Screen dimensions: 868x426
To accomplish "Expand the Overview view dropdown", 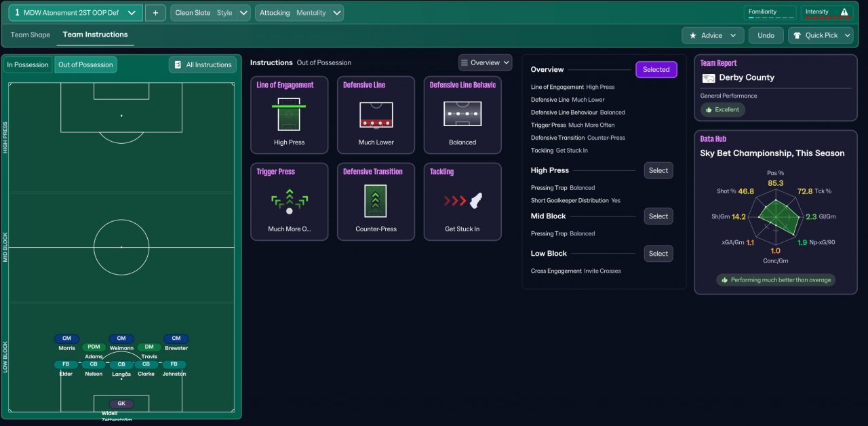I will click(x=486, y=62).
